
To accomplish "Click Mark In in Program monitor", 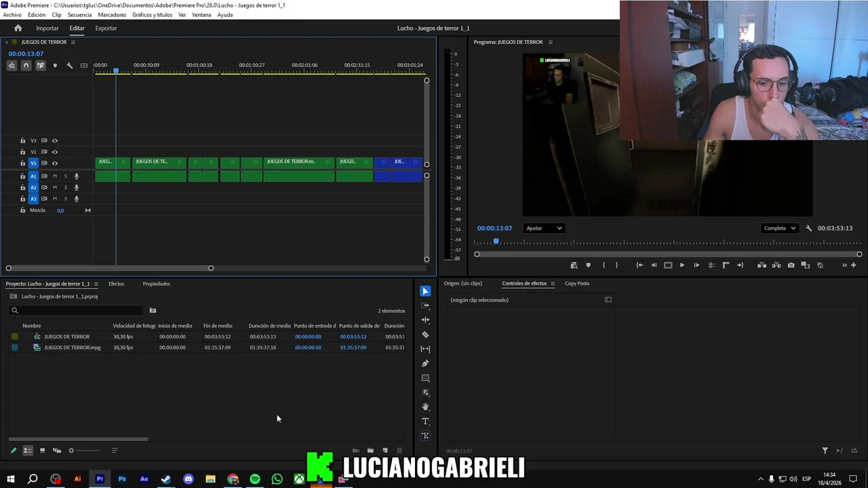I will click(x=604, y=265).
